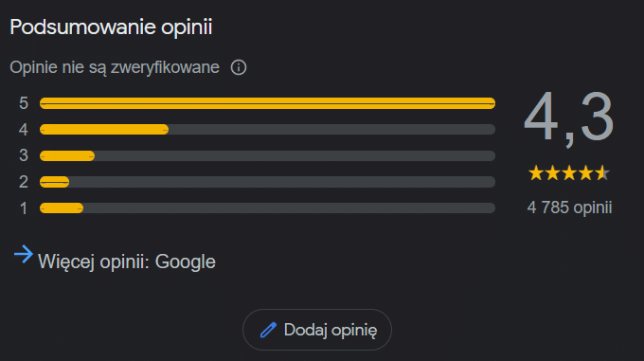Click the pencil icon in Dodaj opinię
644x361 pixels.
pyautogui.click(x=268, y=330)
